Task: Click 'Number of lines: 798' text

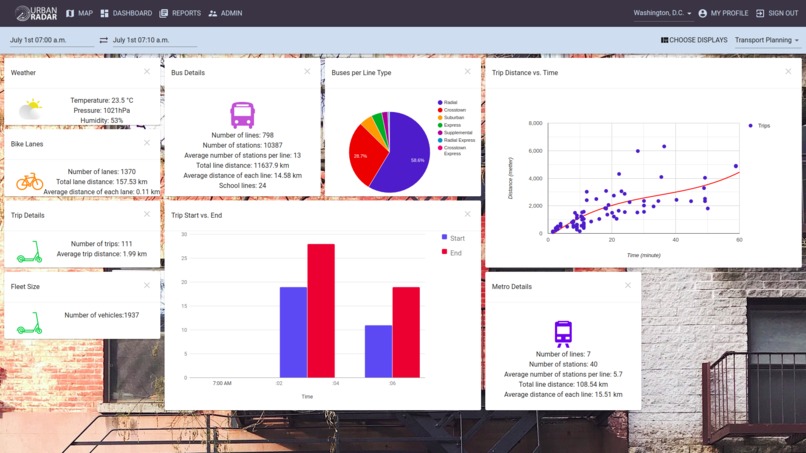Action: (x=242, y=135)
